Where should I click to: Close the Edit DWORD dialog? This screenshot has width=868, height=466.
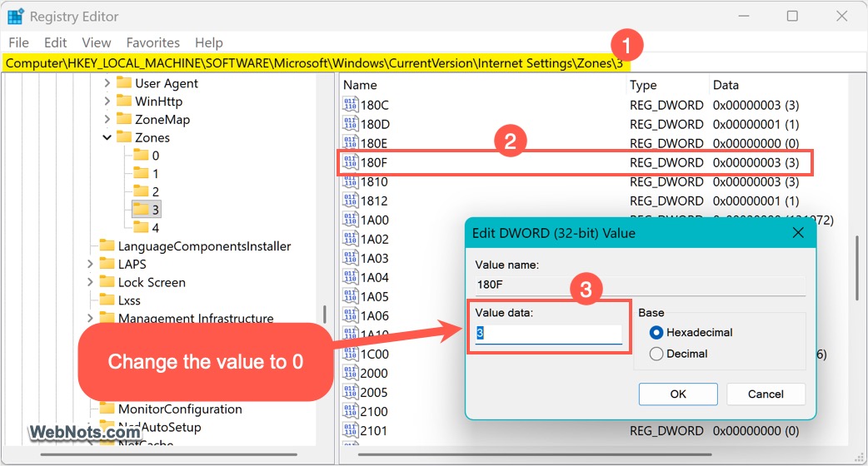[x=798, y=233]
